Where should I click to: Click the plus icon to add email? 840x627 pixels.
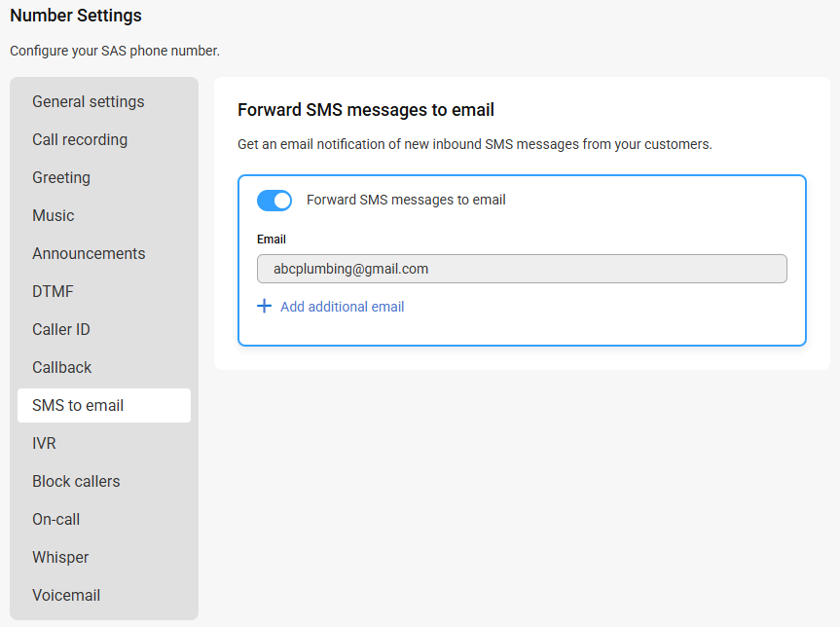click(x=264, y=306)
